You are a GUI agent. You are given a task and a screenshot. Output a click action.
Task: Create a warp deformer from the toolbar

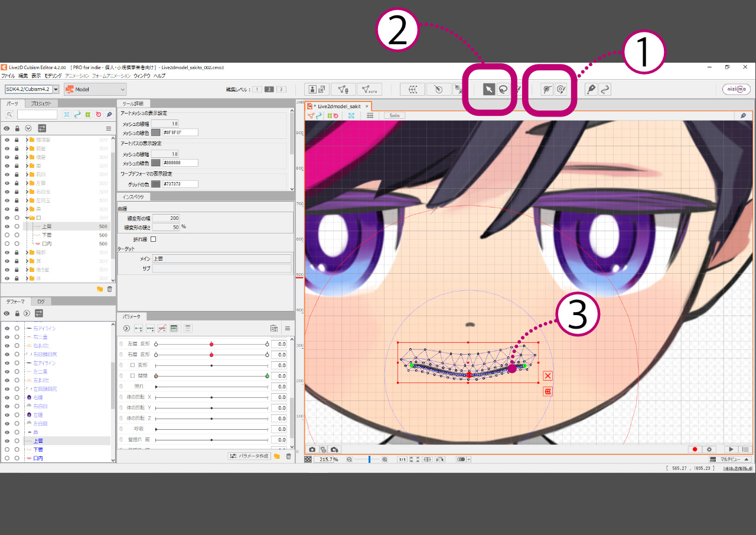(x=412, y=89)
